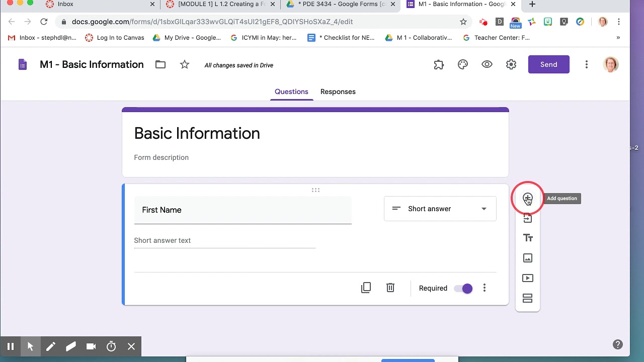Click the Google account avatar in the form header
644x362 pixels.
click(x=611, y=64)
